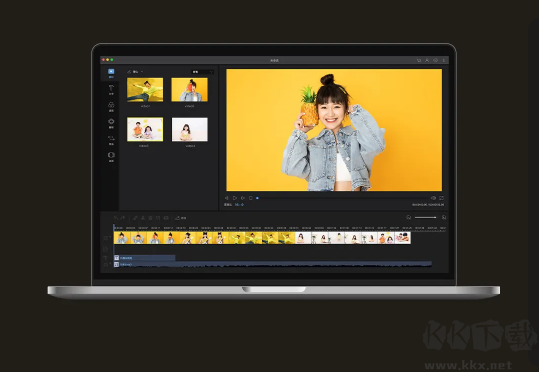This screenshot has height=372, width=539.
Task: Expand the Import dropdown above the media thumbnails
Action: pyautogui.click(x=135, y=72)
